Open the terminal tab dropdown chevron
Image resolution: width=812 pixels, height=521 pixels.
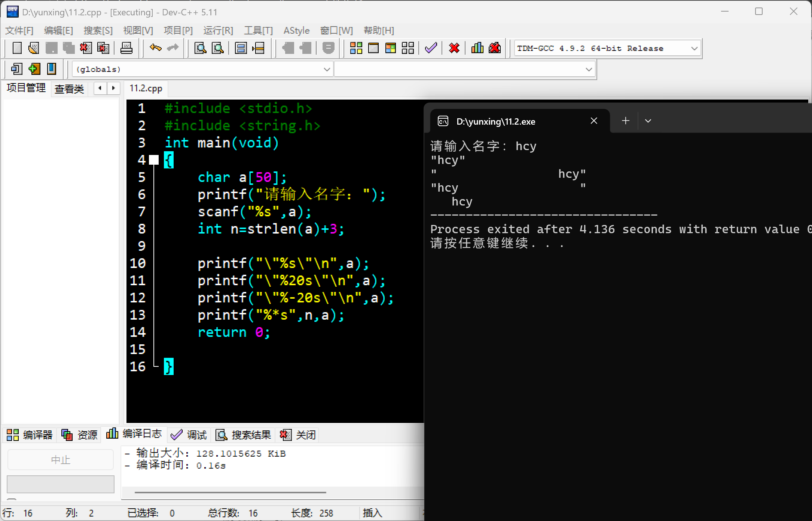tap(648, 121)
